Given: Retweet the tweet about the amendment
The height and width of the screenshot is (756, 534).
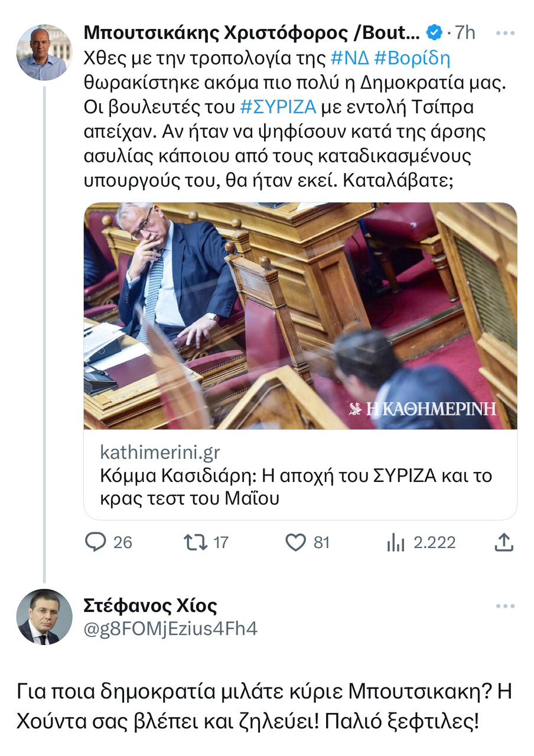Looking at the screenshot, I should [x=196, y=542].
